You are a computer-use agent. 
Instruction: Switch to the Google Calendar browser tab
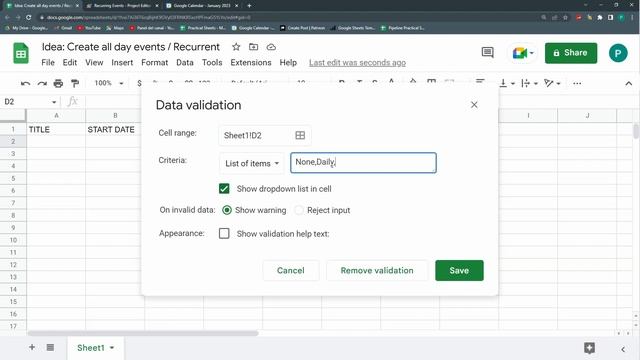202,6
